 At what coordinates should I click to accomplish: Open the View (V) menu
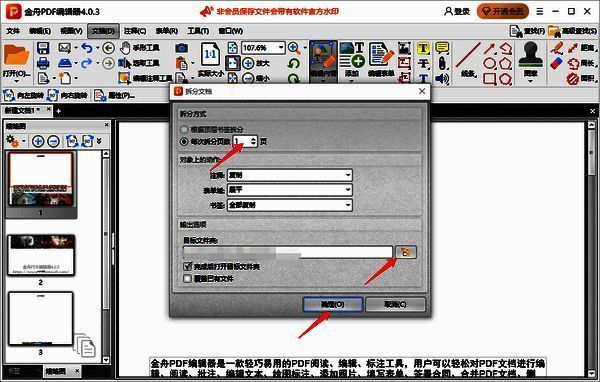[72, 31]
